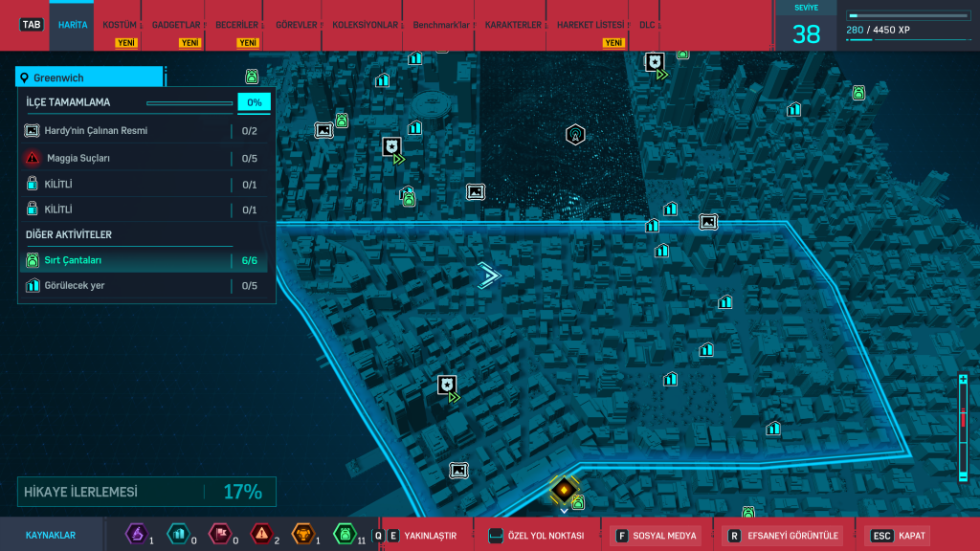Switch to the DLC tab
Image resolution: width=980 pixels, height=551 pixels.
point(647,25)
